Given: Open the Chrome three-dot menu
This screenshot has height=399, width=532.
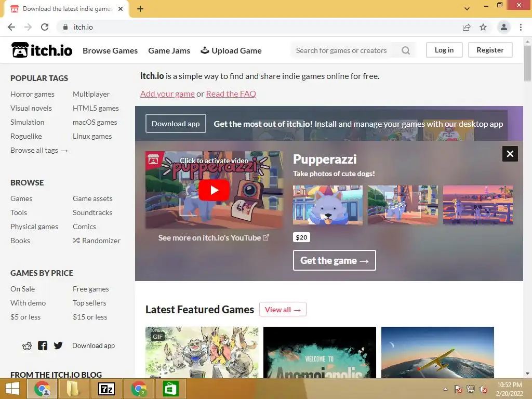Looking at the screenshot, I should [x=521, y=27].
